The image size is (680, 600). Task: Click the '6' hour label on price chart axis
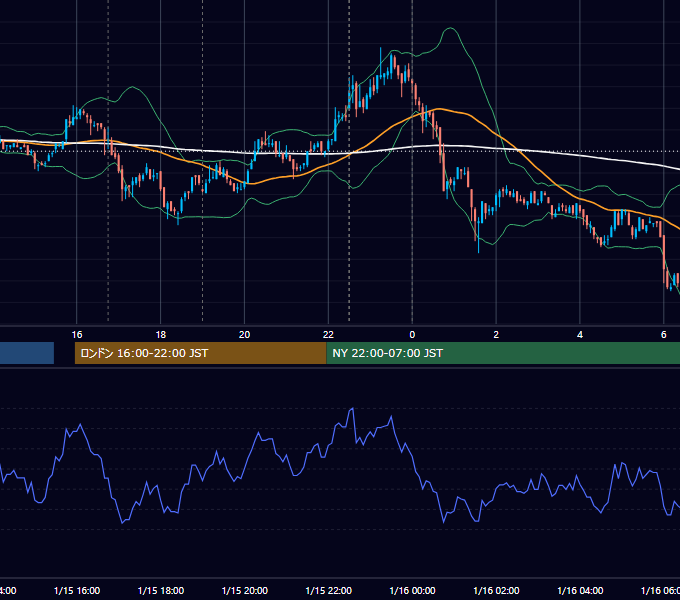coord(664,334)
